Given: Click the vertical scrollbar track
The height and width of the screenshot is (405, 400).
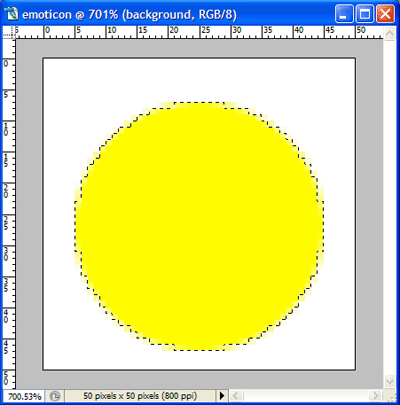Looking at the screenshot, I should [x=390, y=207].
